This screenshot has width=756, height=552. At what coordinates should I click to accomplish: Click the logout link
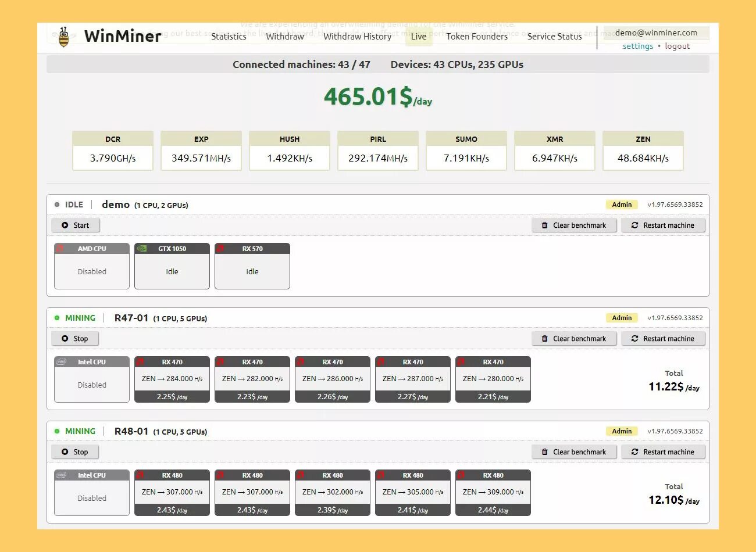(x=677, y=46)
